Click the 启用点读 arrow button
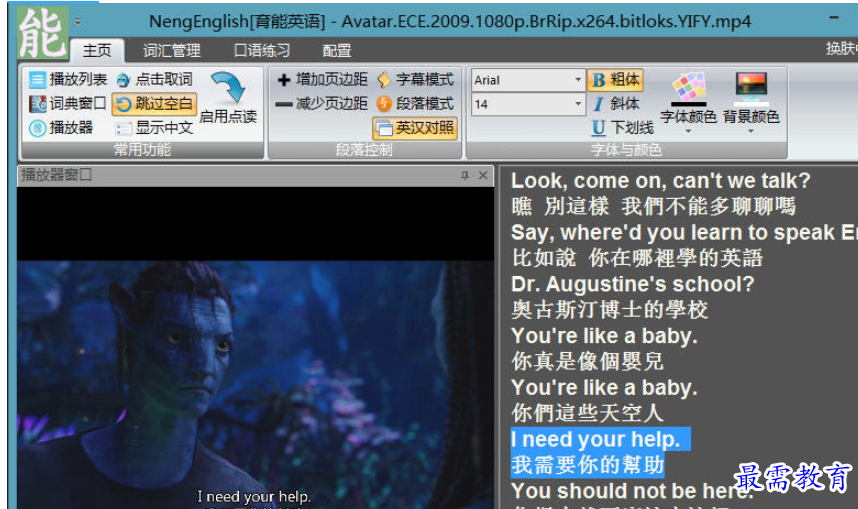 pos(228,97)
